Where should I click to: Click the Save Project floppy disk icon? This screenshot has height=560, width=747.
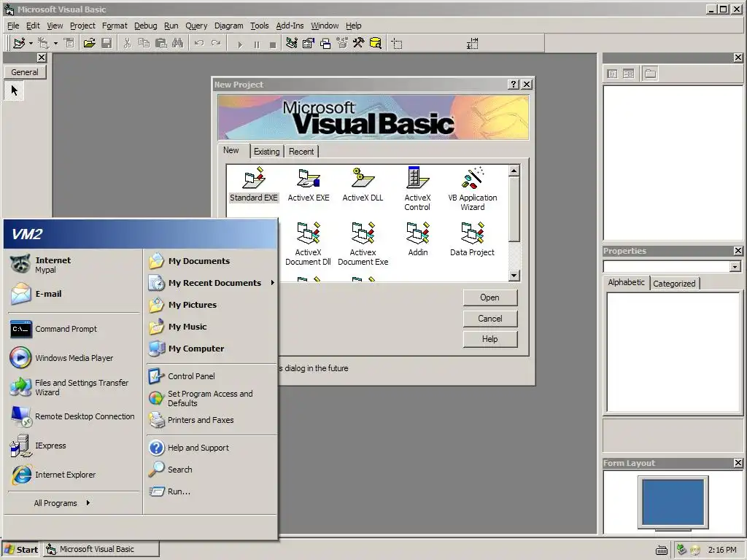(107, 43)
